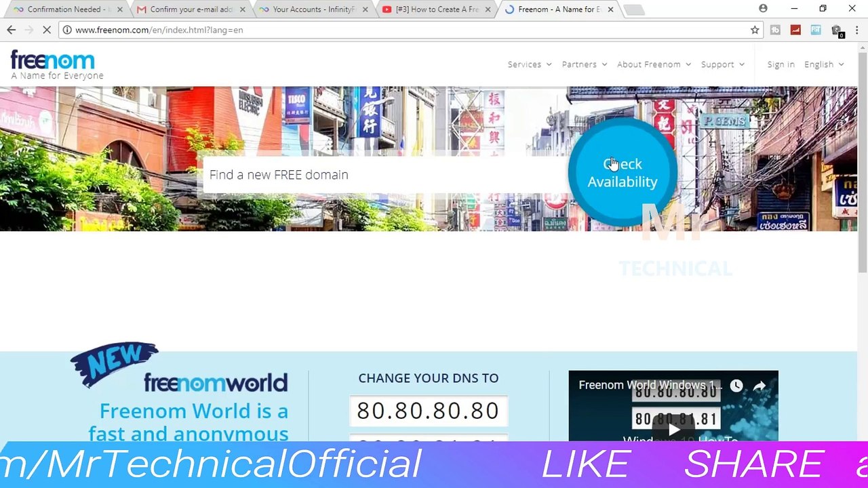Screen dimensions: 868x488
Task: Click the address bar URL
Action: pos(159,30)
